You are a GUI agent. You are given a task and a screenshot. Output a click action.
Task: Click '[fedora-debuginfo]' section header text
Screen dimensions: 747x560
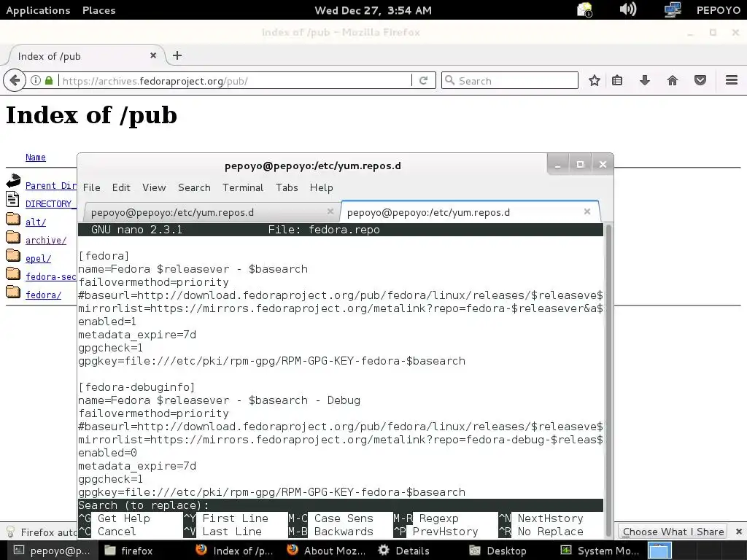point(136,387)
